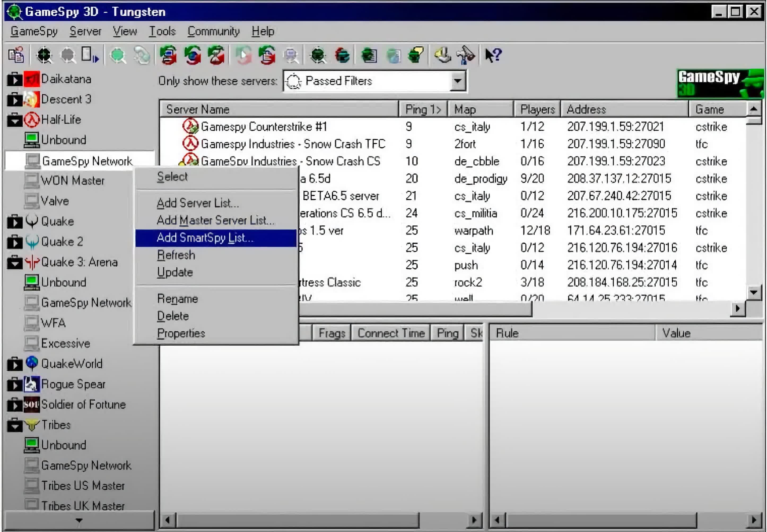Open the Tools menu
This screenshot has height=532, width=767.
click(162, 31)
